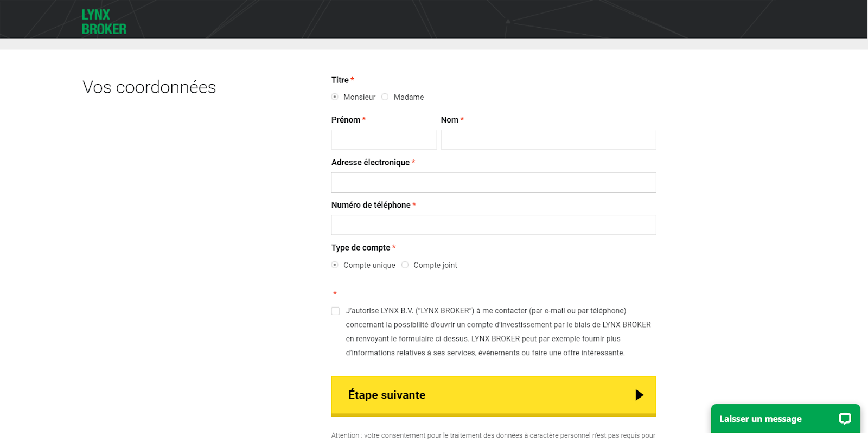Click the Vos coordonnées heading

point(149,87)
